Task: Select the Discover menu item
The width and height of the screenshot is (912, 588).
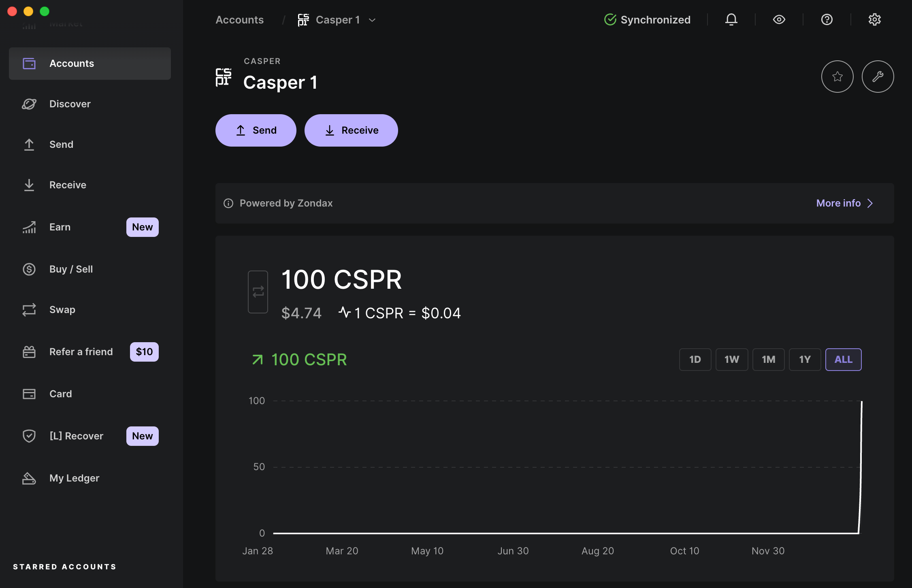Action: click(70, 103)
